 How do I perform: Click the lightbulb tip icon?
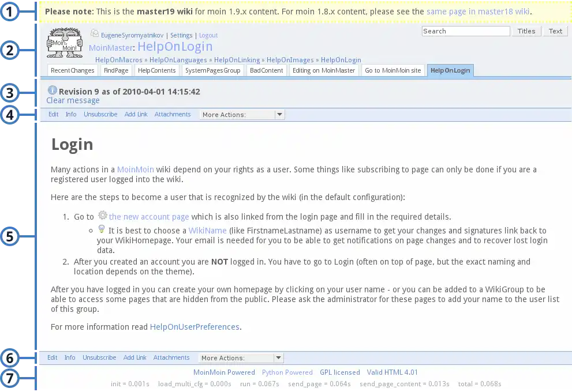[x=102, y=229]
